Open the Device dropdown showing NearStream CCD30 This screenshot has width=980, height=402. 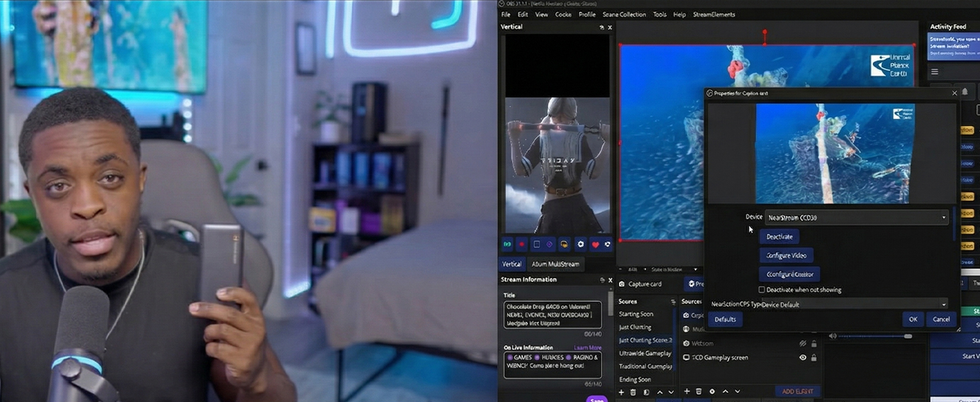coord(857,218)
